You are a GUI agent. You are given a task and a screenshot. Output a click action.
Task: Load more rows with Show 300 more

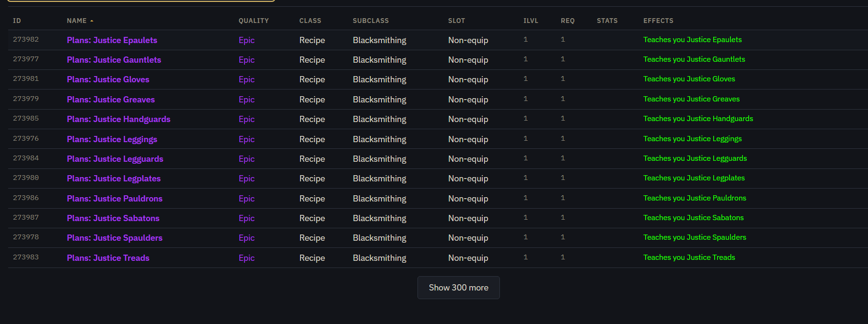tap(459, 288)
